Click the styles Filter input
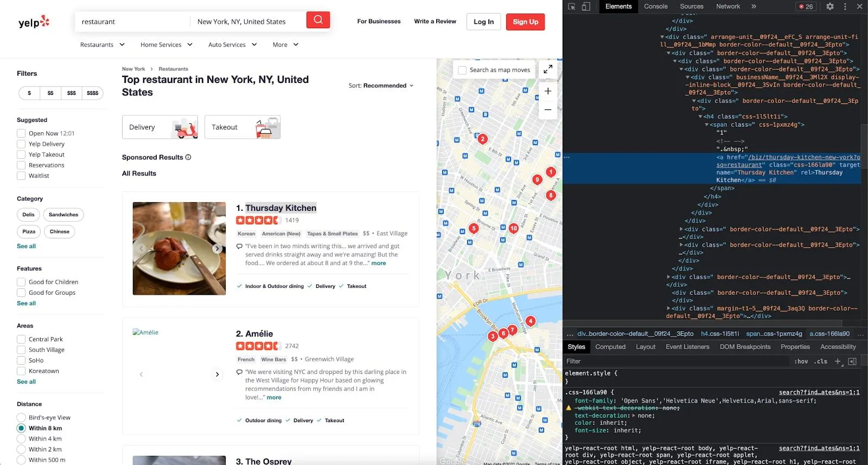Viewport: 868px width, 465px height. [675, 361]
